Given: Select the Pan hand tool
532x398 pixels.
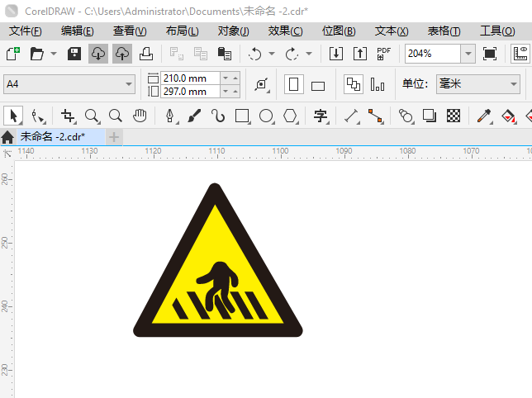Looking at the screenshot, I should 140,116.
